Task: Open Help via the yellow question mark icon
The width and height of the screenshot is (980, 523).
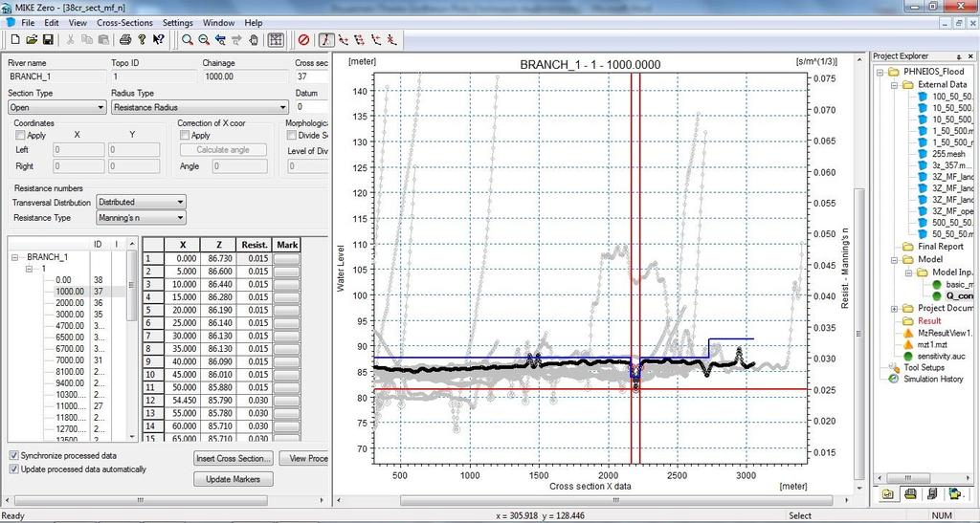Action: [142, 39]
